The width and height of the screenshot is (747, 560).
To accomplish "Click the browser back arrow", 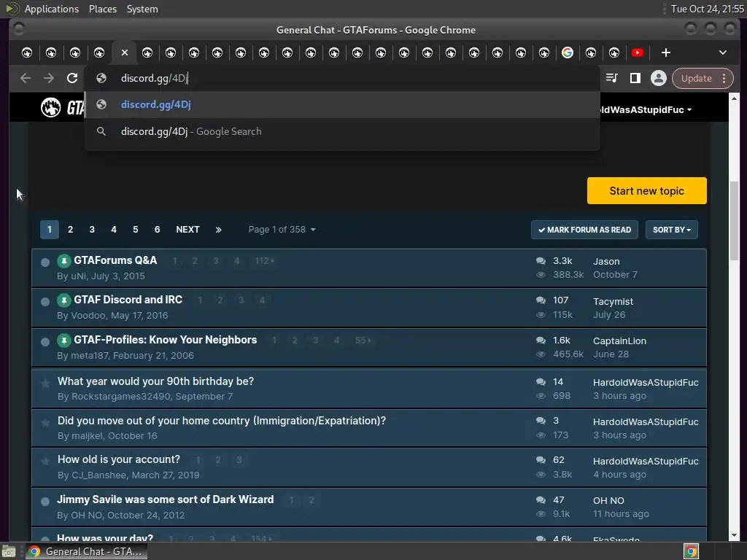I will pos(26,78).
